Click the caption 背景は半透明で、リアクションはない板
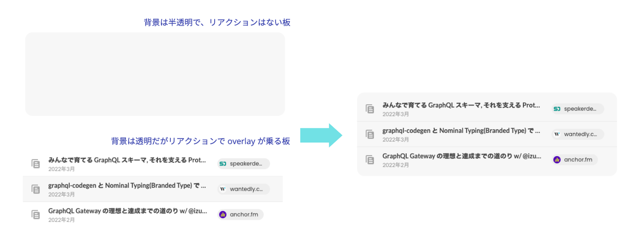 point(217,22)
